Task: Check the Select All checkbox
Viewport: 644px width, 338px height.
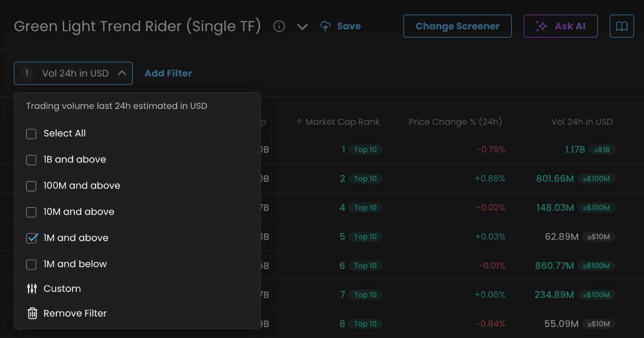Action: click(31, 134)
